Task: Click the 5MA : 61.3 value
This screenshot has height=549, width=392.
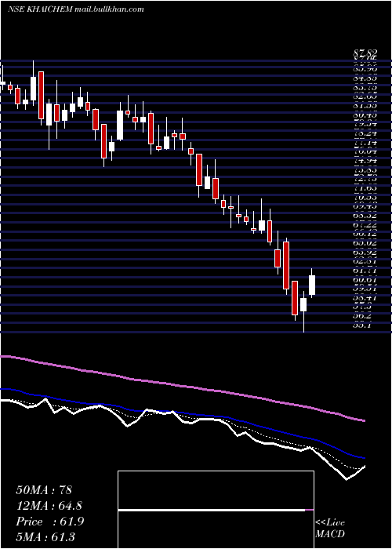Action: click(x=45, y=537)
